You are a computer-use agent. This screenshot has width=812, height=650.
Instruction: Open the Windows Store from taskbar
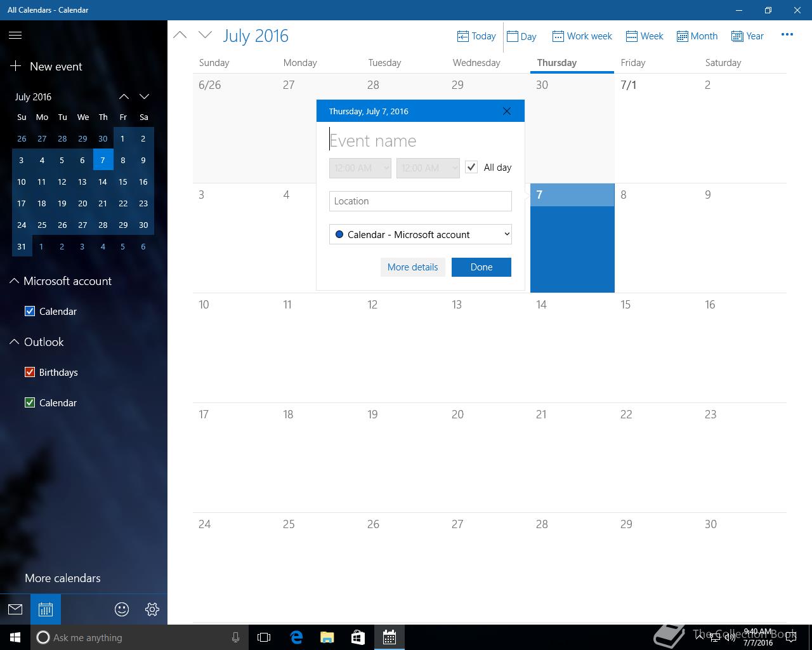[x=358, y=637]
